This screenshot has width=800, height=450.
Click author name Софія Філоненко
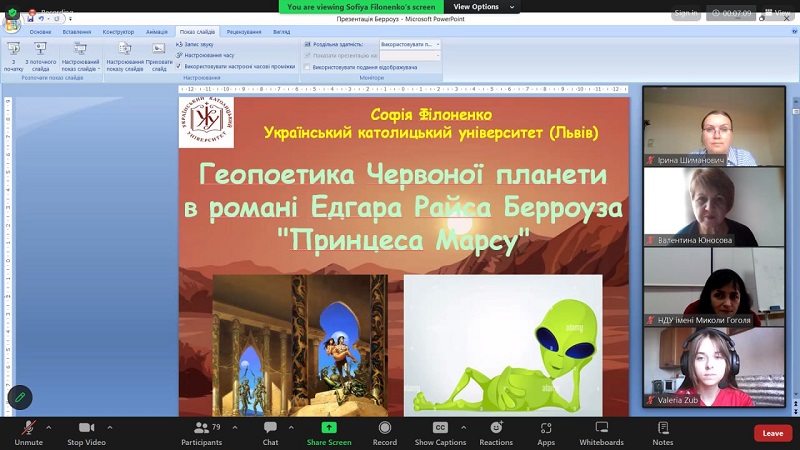click(x=431, y=114)
